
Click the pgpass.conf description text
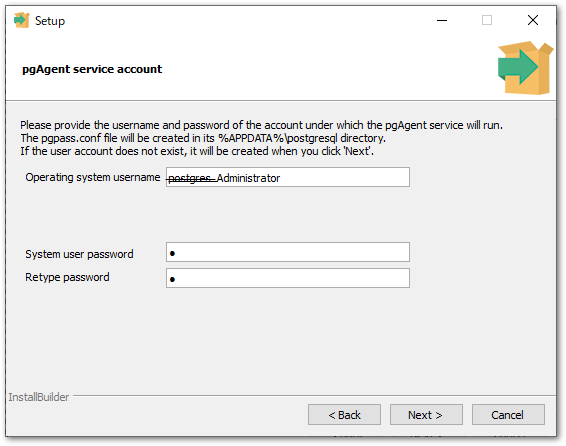[x=203, y=138]
